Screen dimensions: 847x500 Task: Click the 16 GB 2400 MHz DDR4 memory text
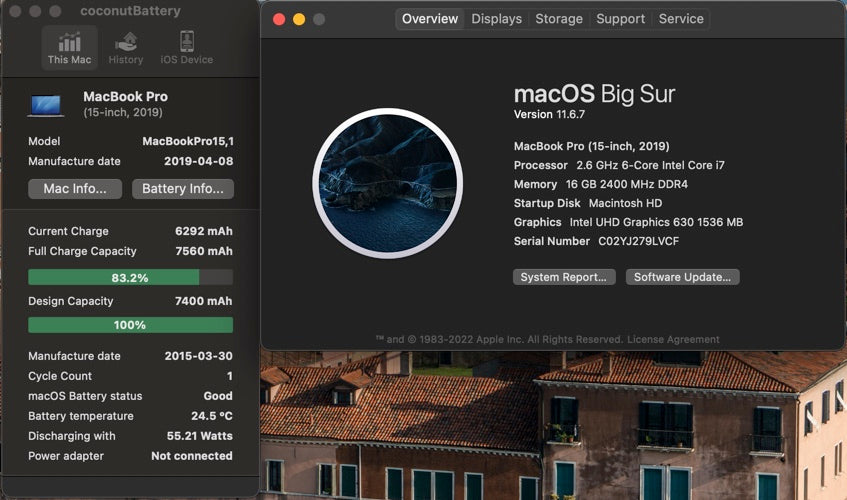click(627, 184)
